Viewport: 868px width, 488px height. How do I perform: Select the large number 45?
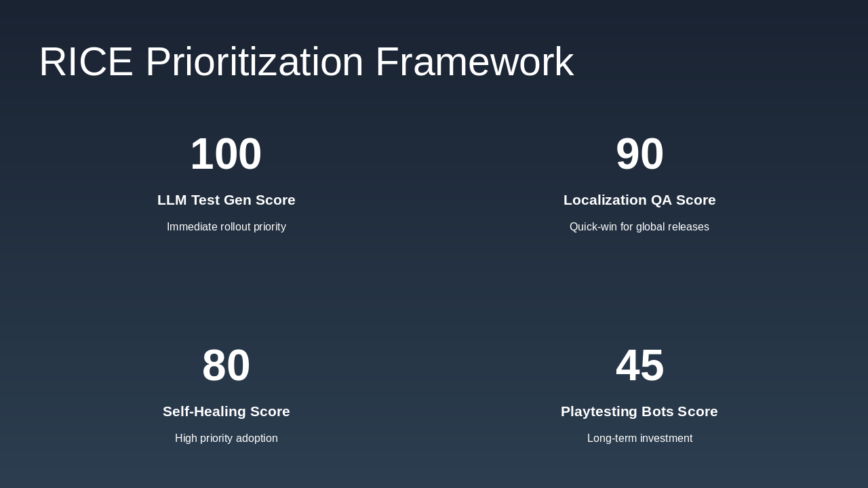639,365
